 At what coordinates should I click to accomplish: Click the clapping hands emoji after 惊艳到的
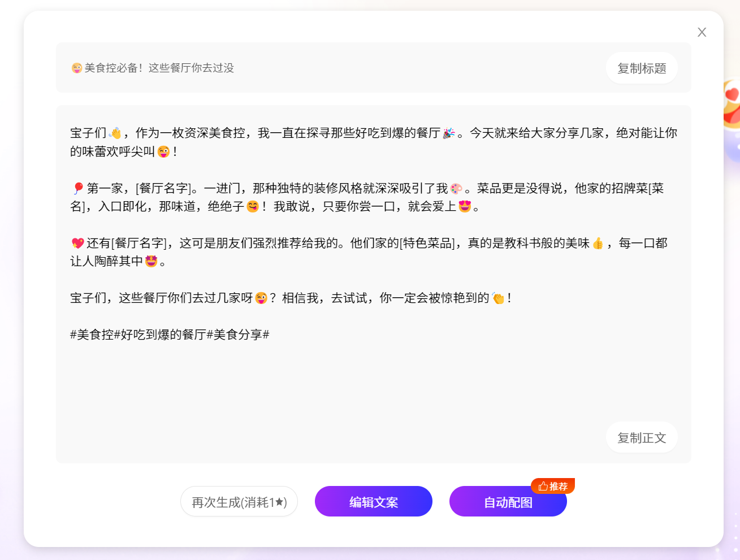(498, 298)
